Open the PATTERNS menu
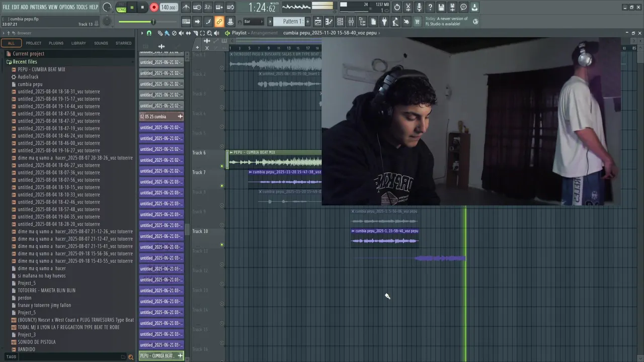 click(38, 7)
